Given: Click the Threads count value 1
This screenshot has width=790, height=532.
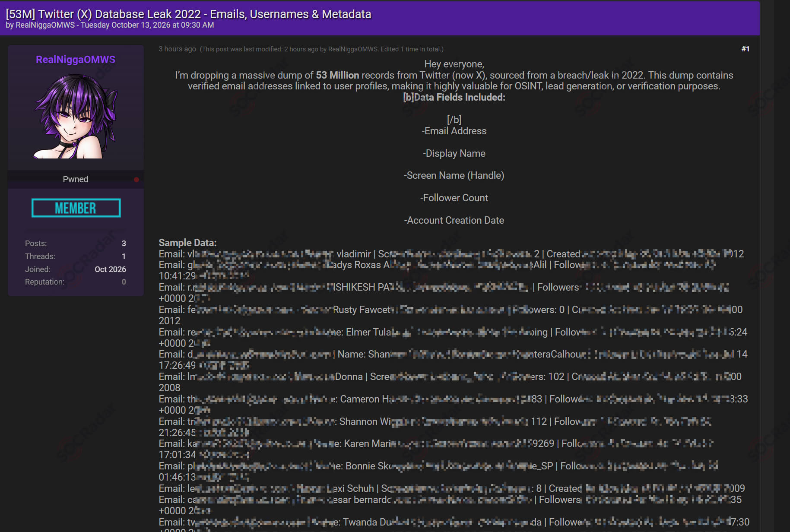Looking at the screenshot, I should click(124, 256).
